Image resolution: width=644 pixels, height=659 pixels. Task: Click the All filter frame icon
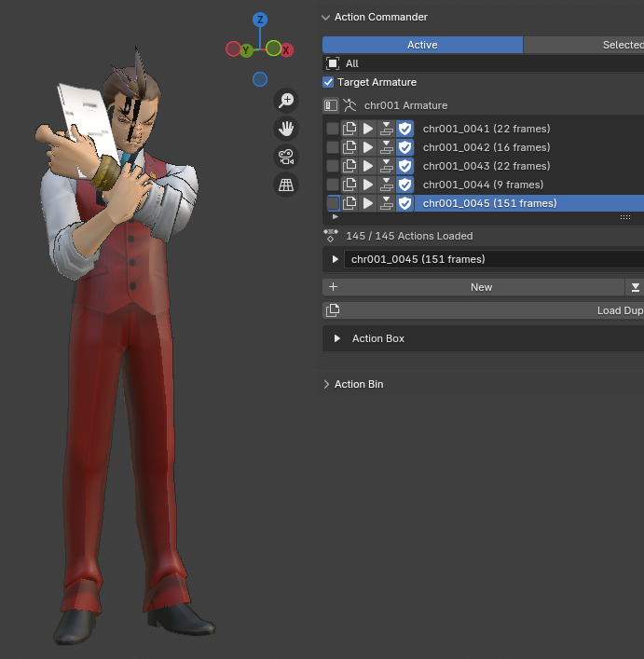point(333,63)
